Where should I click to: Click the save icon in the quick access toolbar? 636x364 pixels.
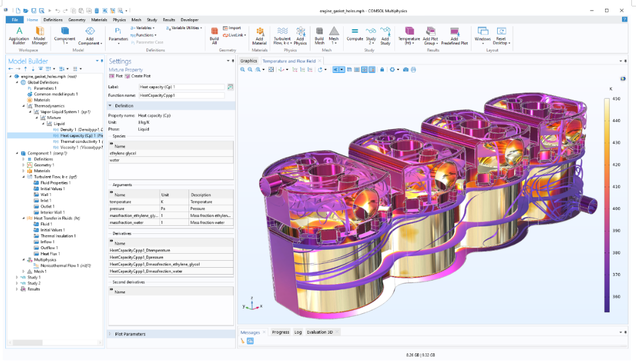[34, 10]
